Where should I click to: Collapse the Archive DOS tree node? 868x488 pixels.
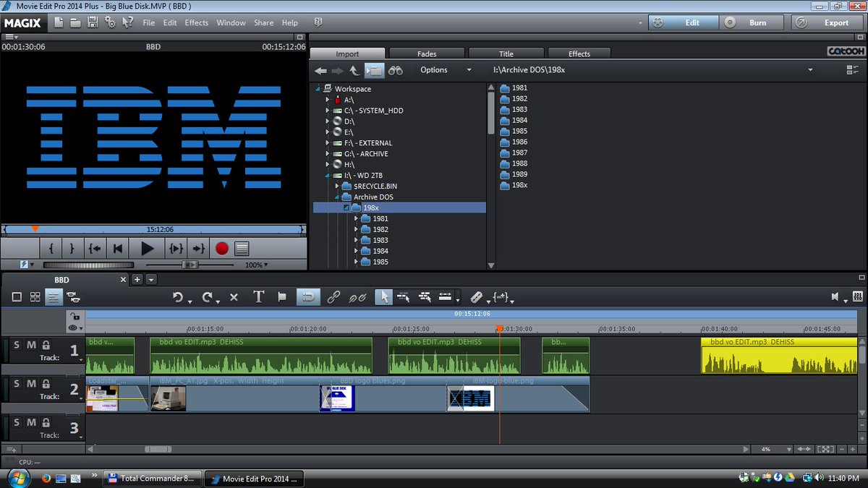coord(337,197)
